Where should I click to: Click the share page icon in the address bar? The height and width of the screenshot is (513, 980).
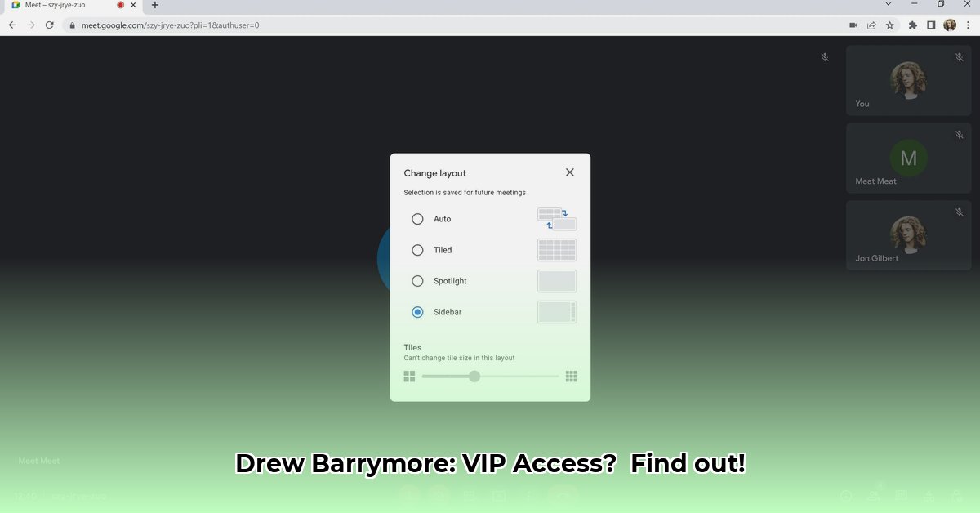pos(871,25)
